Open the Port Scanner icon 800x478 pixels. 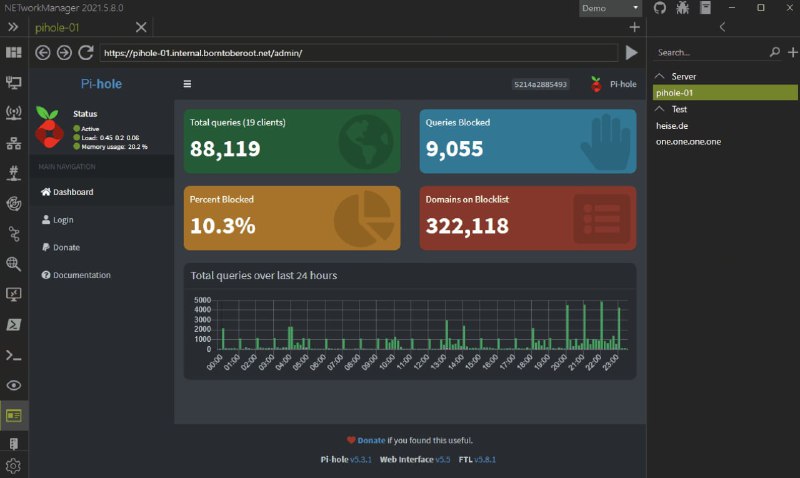tap(13, 173)
